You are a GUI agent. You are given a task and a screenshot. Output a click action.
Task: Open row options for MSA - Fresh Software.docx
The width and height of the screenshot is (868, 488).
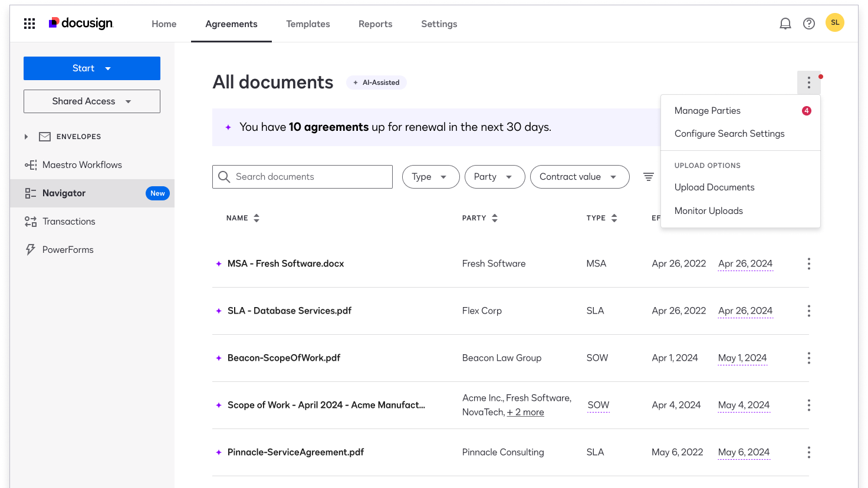point(808,263)
